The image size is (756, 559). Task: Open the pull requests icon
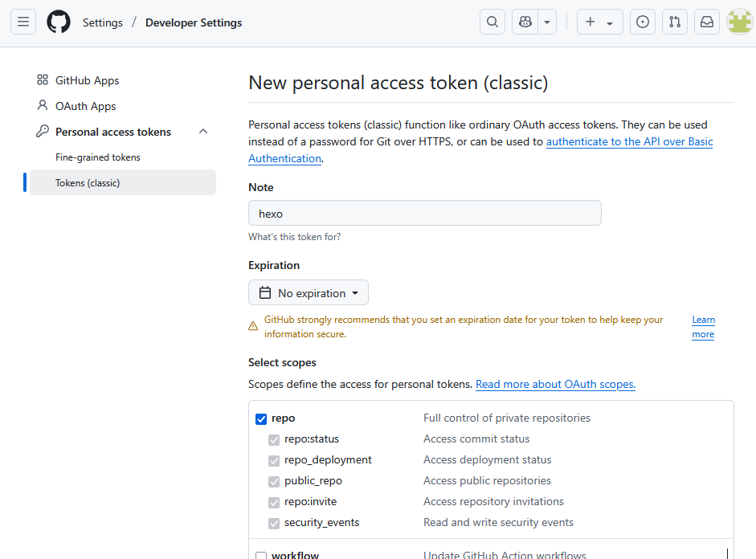pyautogui.click(x=675, y=22)
